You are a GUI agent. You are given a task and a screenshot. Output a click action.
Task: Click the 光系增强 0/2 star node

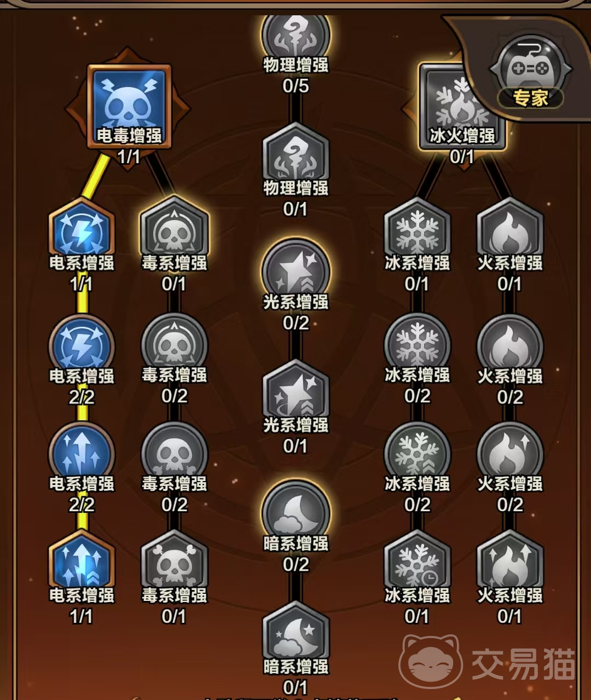pyautogui.click(x=296, y=271)
